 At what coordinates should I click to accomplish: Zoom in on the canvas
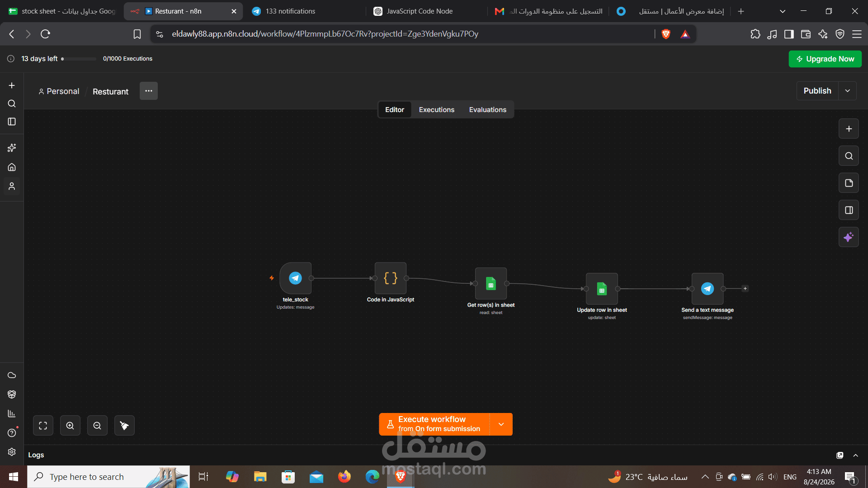[70, 426]
